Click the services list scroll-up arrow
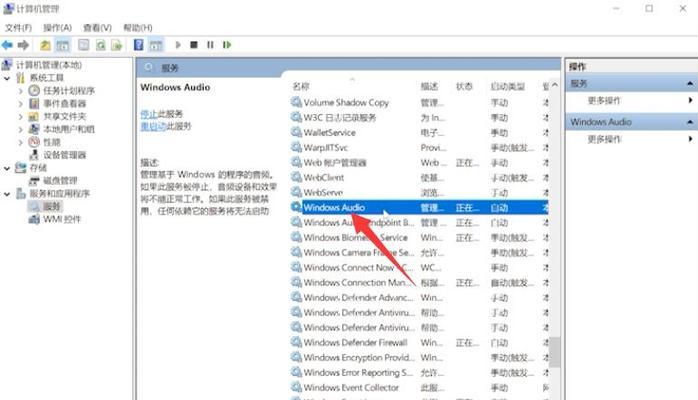The height and width of the screenshot is (400, 698). 555,85
